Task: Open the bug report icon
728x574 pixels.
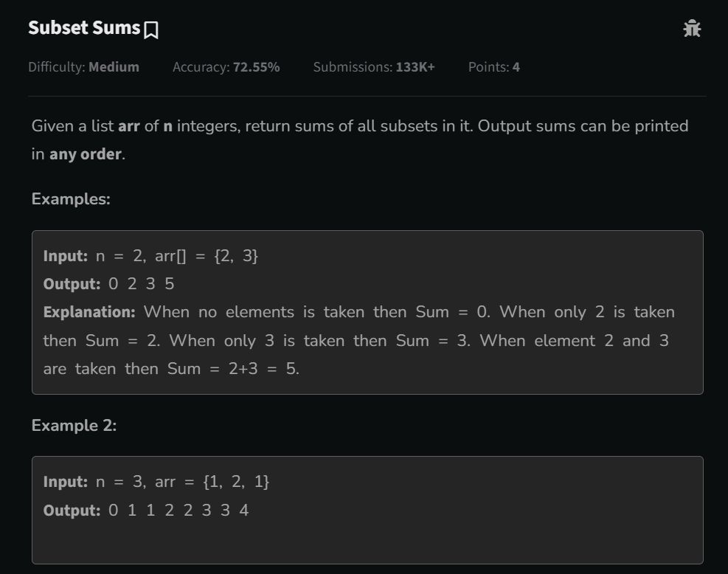Action: coord(692,29)
